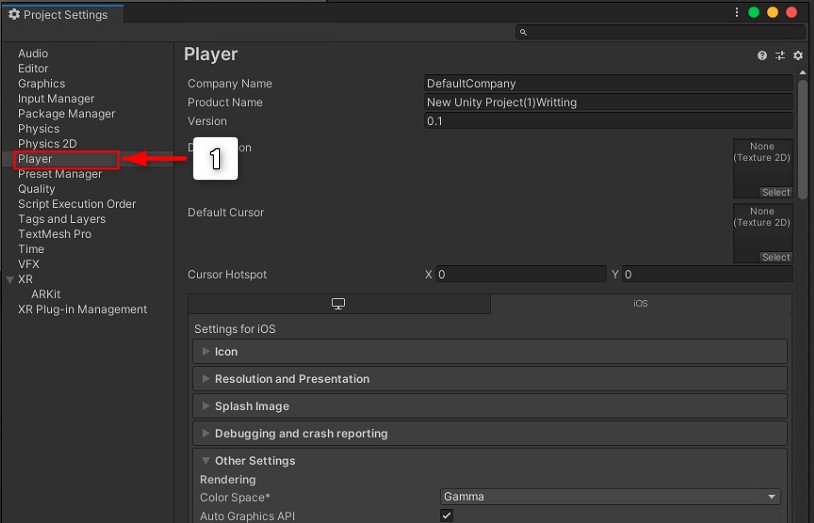Click the vertical scrollbar thumb
Image resolution: width=814 pixels, height=523 pixels.
tap(803, 139)
